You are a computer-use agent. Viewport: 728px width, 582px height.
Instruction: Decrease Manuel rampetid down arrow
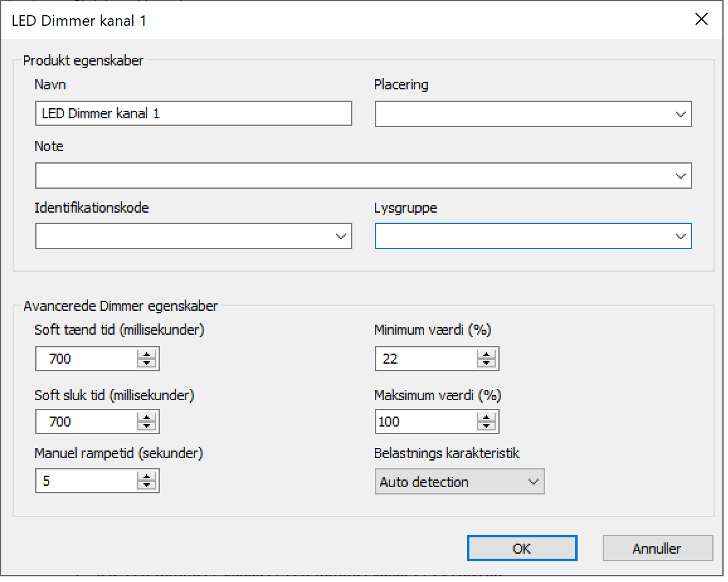click(147, 485)
